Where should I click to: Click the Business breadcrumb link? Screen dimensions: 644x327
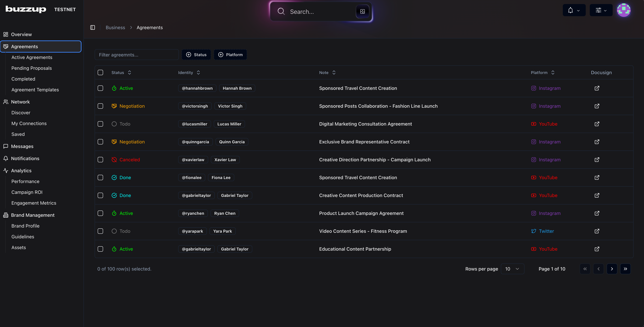[115, 27]
